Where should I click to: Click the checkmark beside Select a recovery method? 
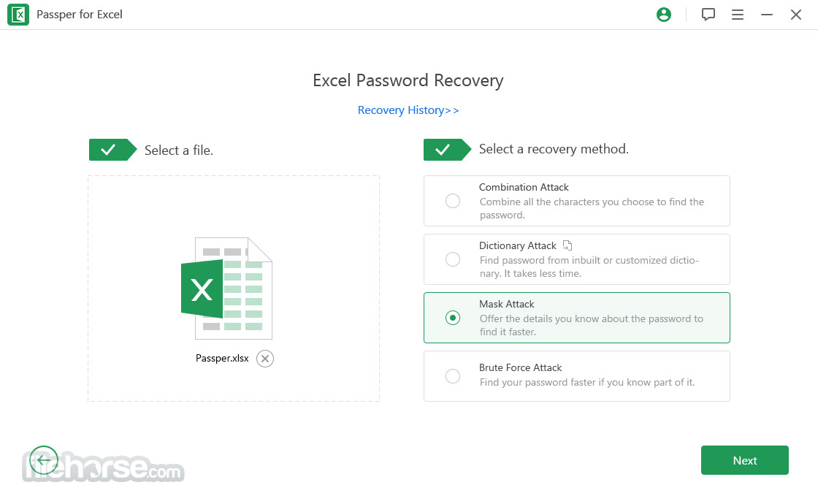(x=447, y=150)
